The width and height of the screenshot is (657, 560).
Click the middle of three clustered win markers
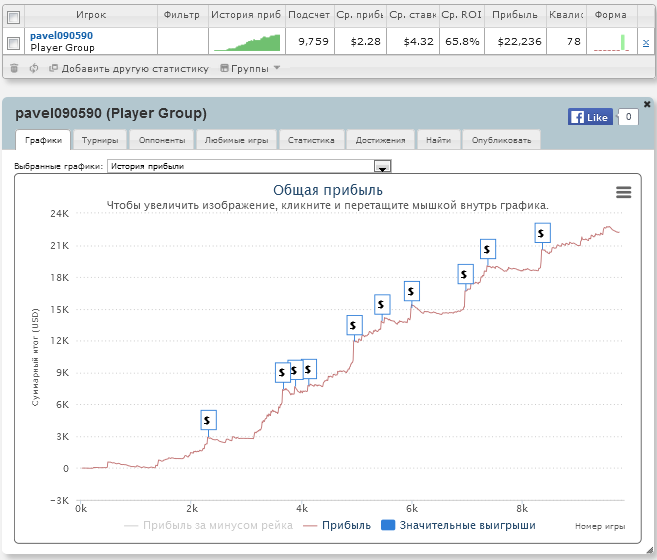[x=295, y=370]
